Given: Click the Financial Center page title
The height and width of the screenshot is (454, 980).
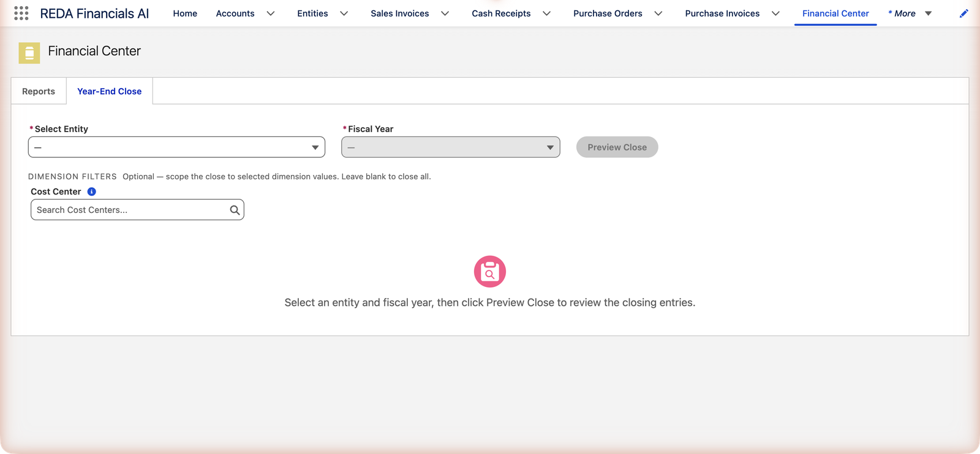Looking at the screenshot, I should (x=94, y=51).
